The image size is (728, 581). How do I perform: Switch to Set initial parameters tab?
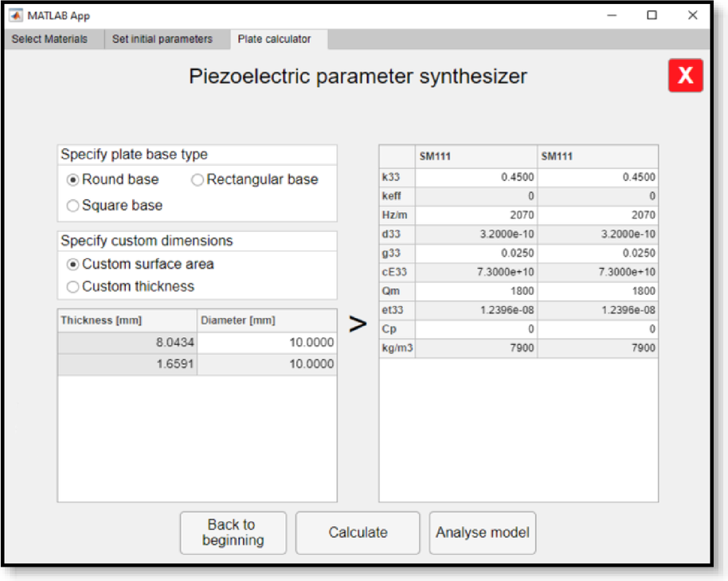click(x=162, y=39)
